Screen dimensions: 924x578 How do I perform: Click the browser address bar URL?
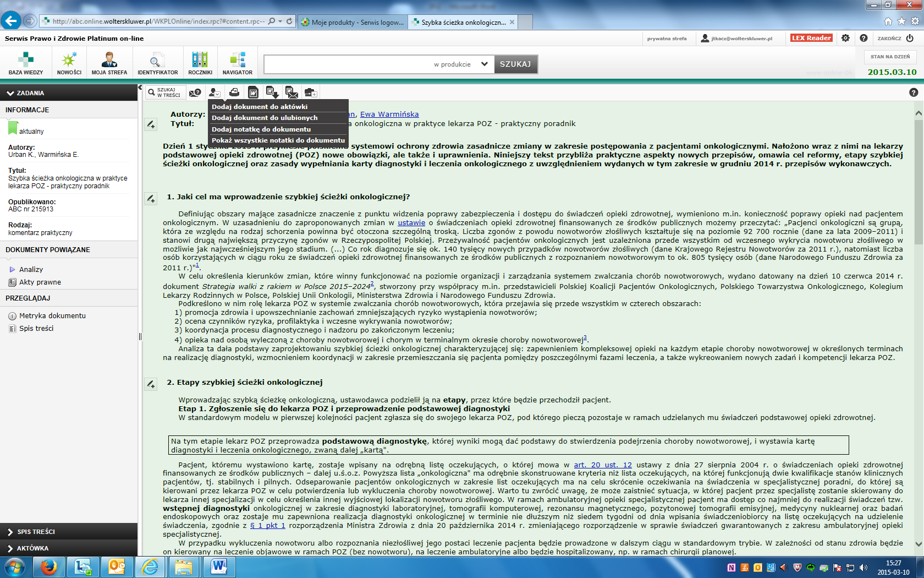158,21
